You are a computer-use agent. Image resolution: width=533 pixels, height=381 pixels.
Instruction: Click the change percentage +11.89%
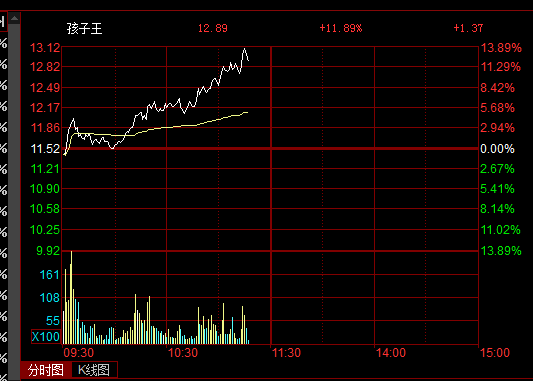pyautogui.click(x=341, y=28)
